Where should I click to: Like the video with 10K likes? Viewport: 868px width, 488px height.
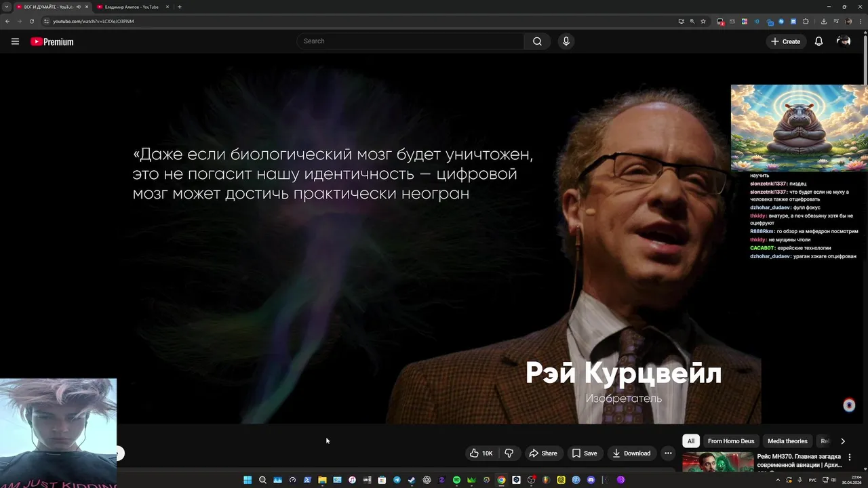coord(481,453)
